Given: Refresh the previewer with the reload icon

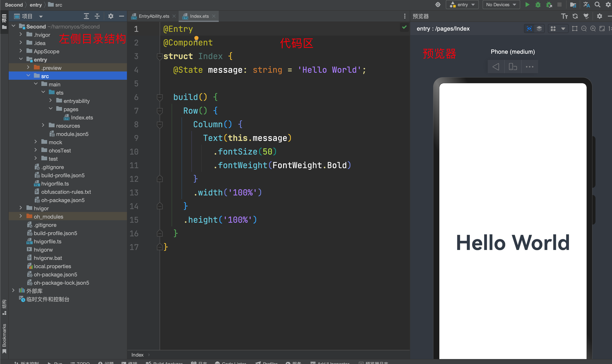Looking at the screenshot, I should [575, 16].
